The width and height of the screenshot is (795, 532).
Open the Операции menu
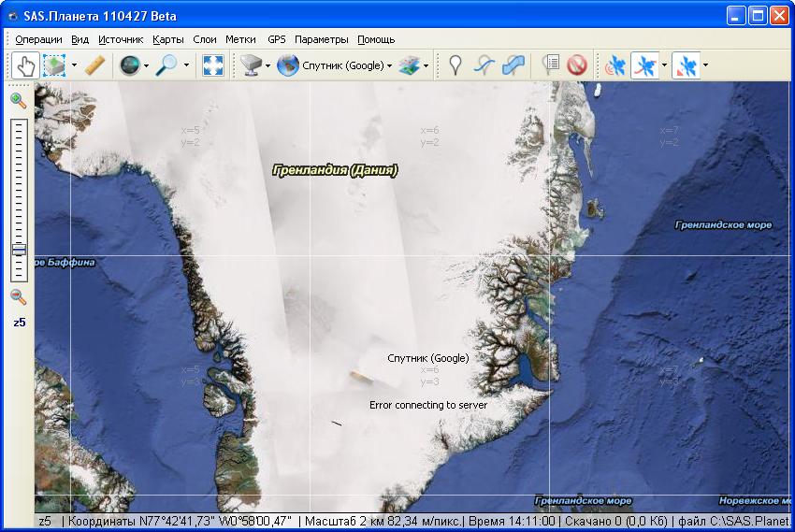tap(38, 39)
